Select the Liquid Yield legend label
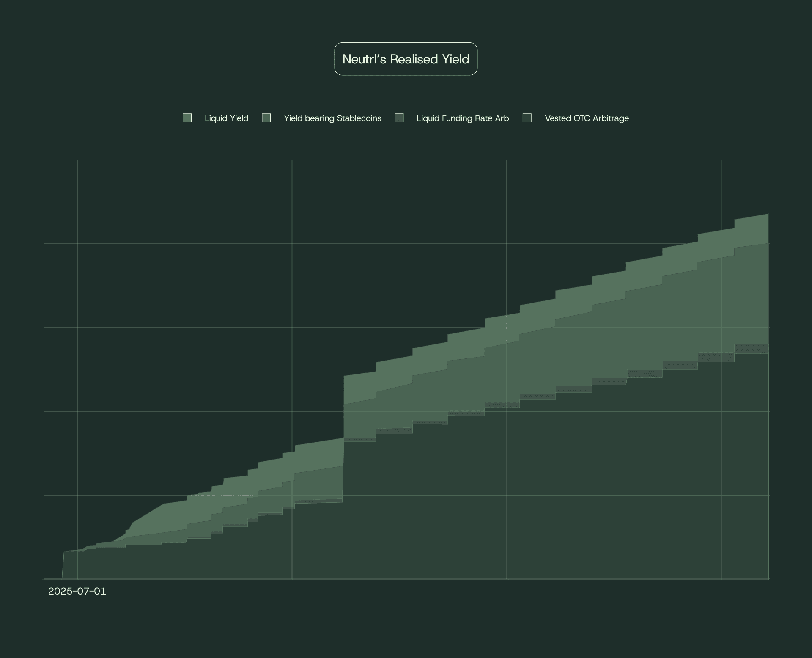812x658 pixels. point(226,118)
